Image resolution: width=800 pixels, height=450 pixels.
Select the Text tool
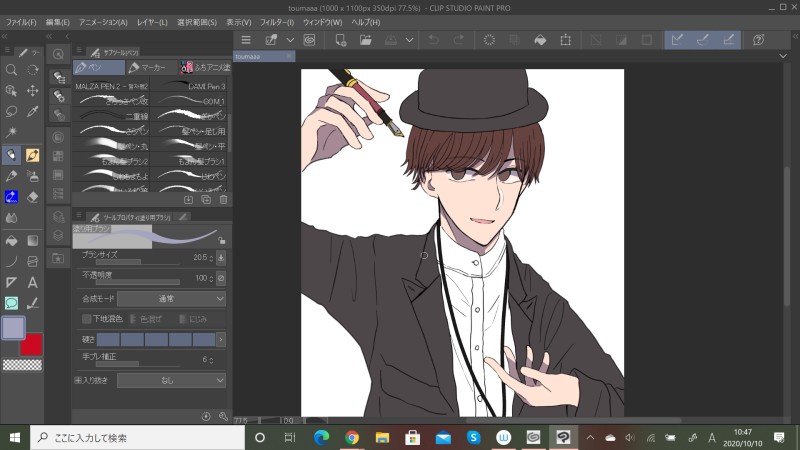(x=33, y=282)
